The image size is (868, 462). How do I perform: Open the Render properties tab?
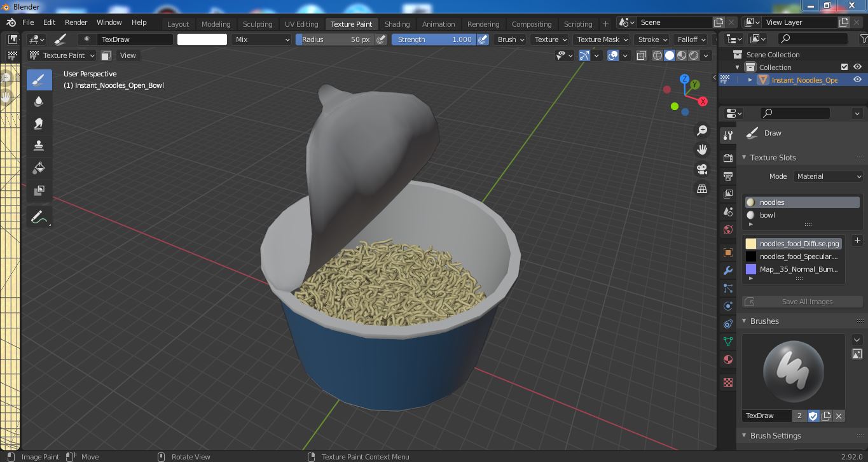point(728,158)
